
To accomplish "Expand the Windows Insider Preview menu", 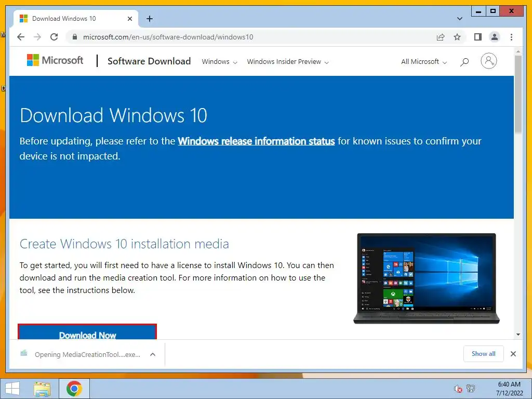I will (288, 62).
